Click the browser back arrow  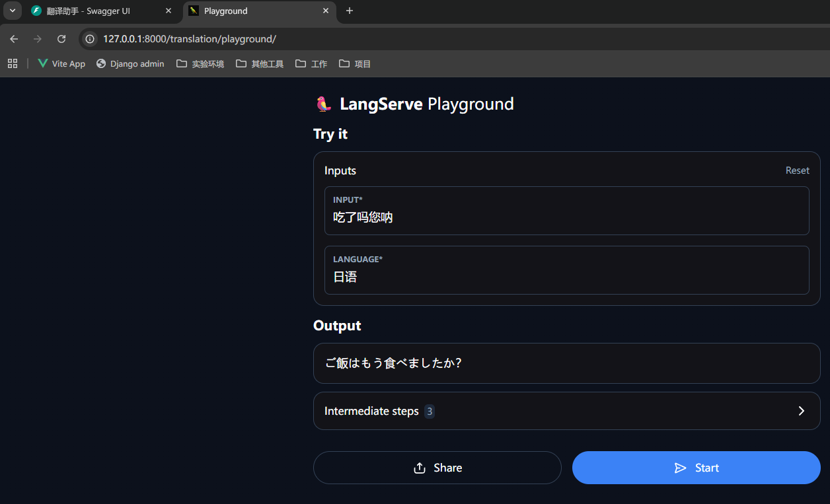(14, 39)
